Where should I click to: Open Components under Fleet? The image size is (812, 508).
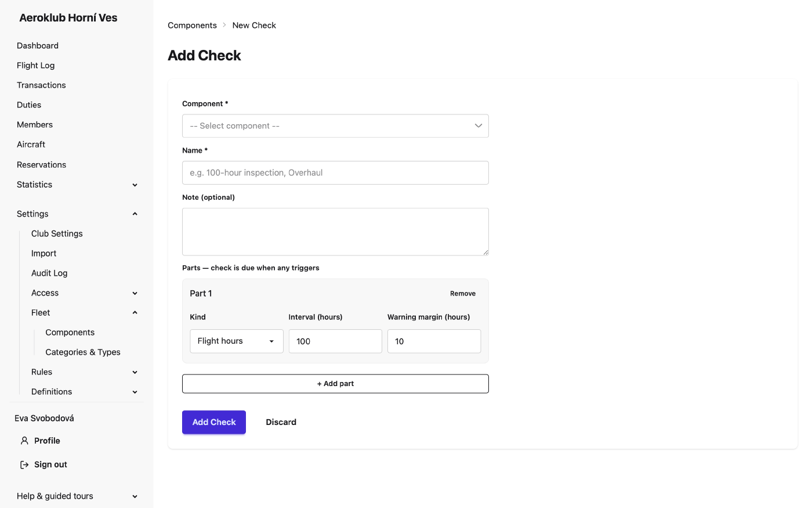70,332
